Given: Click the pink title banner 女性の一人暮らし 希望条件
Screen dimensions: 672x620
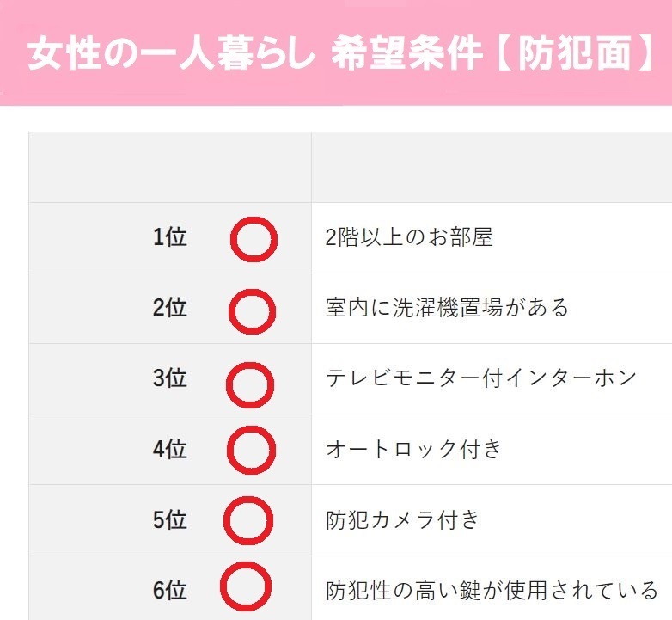Looking at the screenshot, I should tap(336, 52).
